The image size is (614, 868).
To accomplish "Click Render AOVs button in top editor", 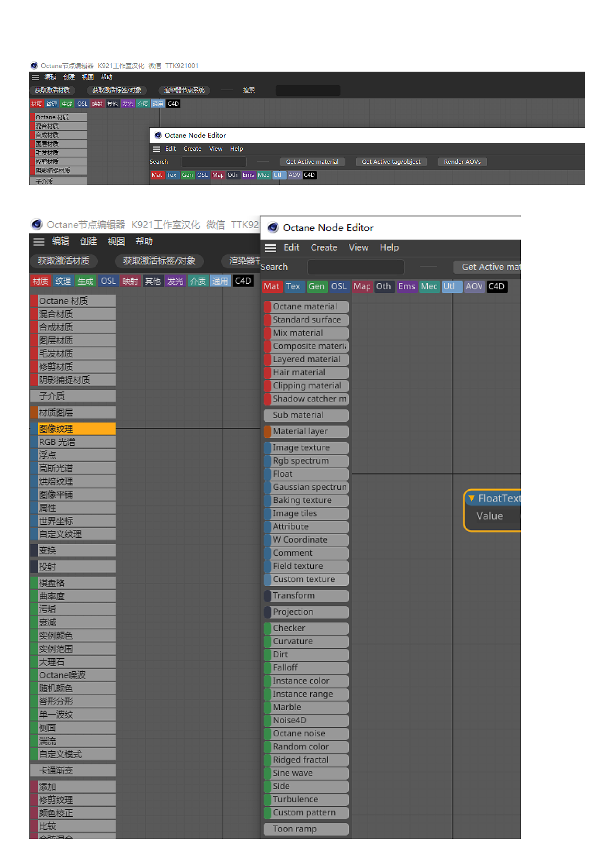I will pyautogui.click(x=462, y=162).
